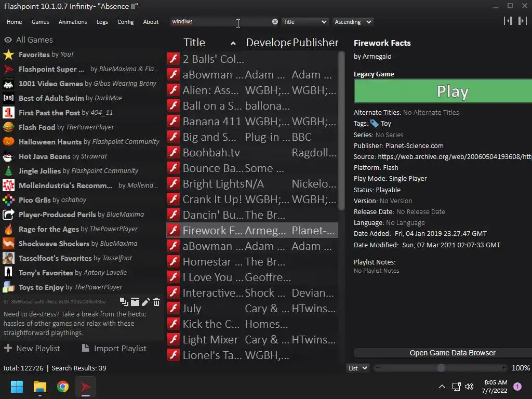Image resolution: width=532 pixels, height=399 pixels.
Task: Click the Rage for the Ages flame icon
Action: click(x=8, y=229)
